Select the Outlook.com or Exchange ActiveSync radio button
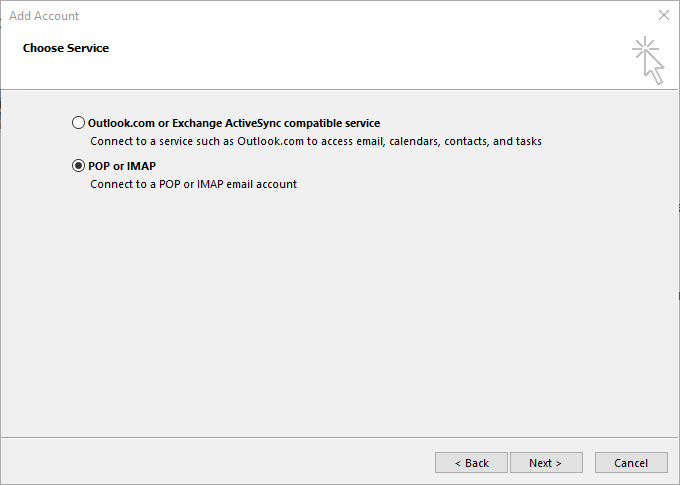680x485 pixels. (x=79, y=123)
